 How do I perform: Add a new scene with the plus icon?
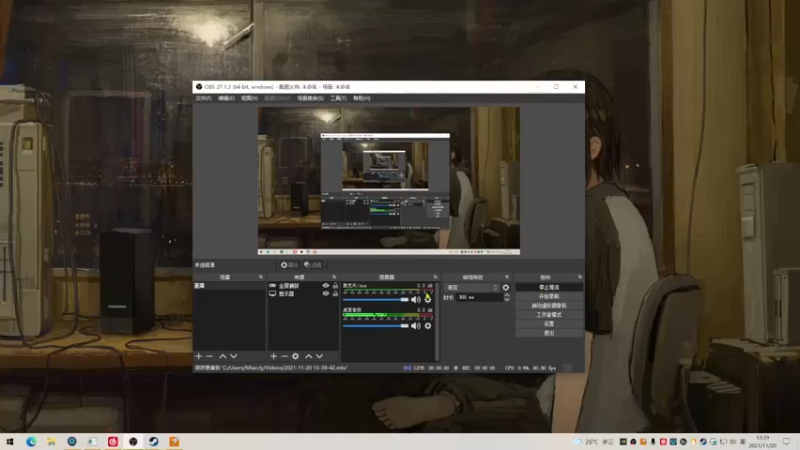coord(198,356)
